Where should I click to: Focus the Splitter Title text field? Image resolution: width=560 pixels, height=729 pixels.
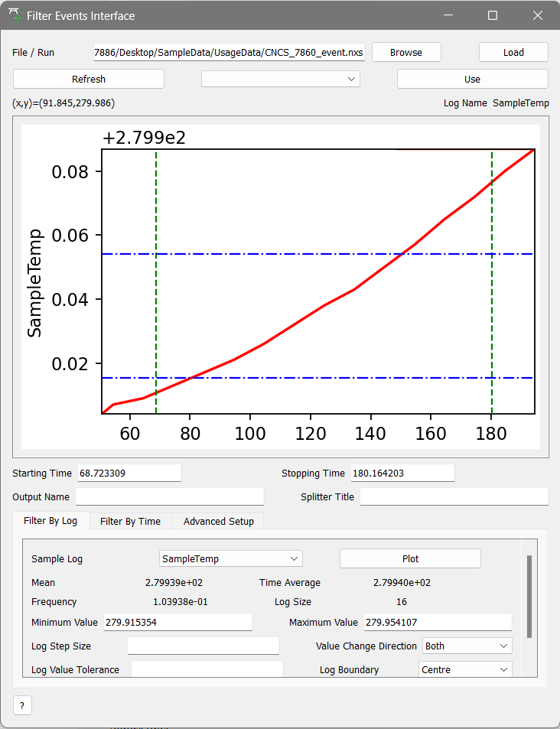[454, 497]
